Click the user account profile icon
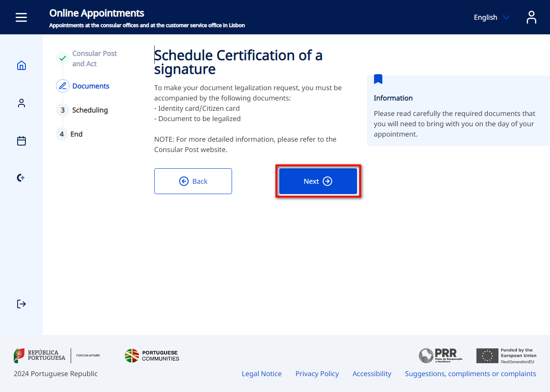This screenshot has height=392, width=550. pyautogui.click(x=531, y=17)
